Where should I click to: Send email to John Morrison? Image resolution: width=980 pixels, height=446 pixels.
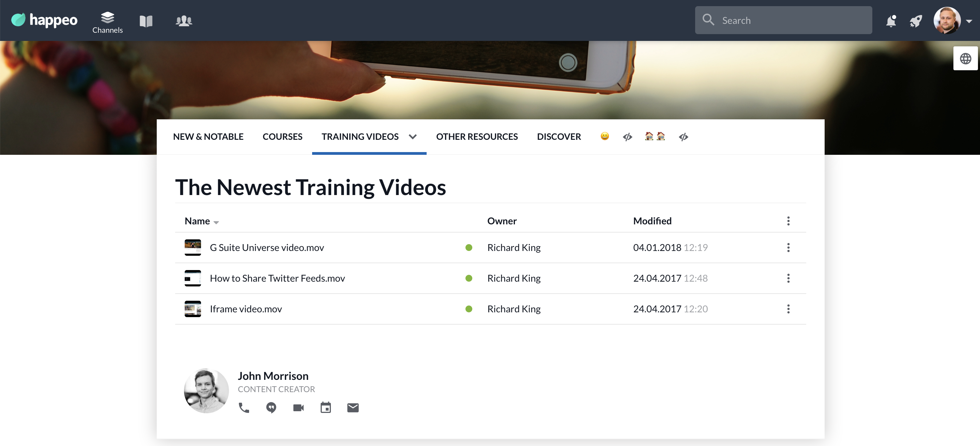[353, 407]
